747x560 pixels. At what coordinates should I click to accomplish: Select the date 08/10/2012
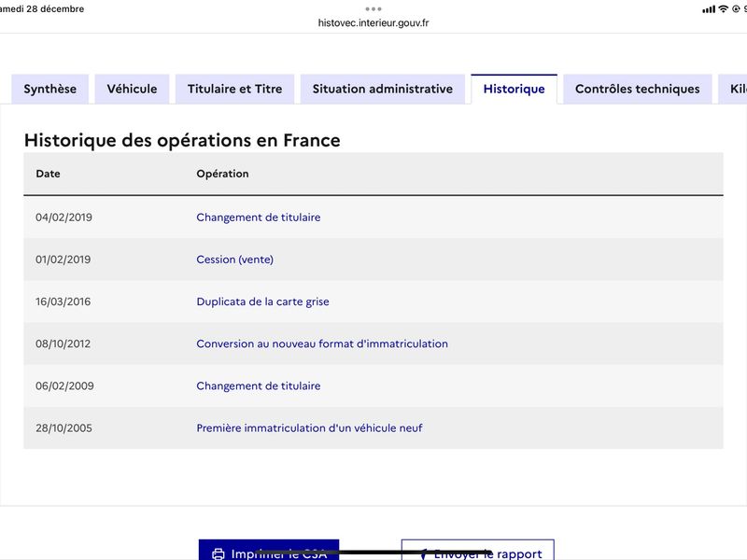(x=63, y=343)
